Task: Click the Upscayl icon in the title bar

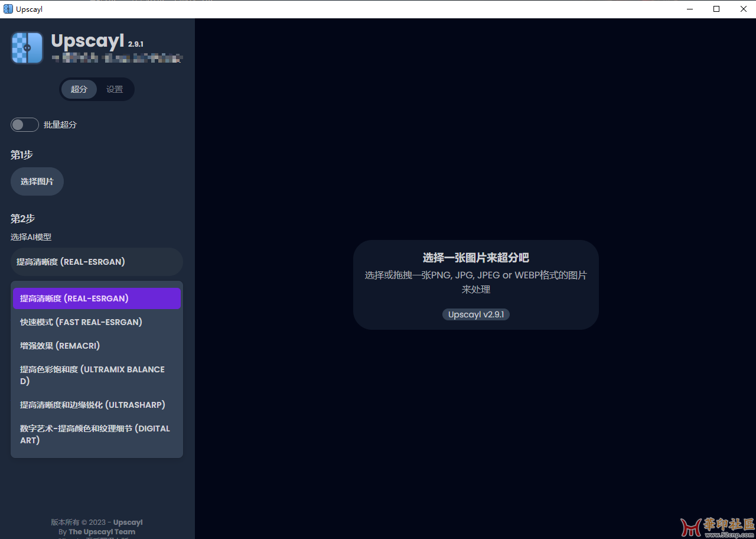Action: 6,9
